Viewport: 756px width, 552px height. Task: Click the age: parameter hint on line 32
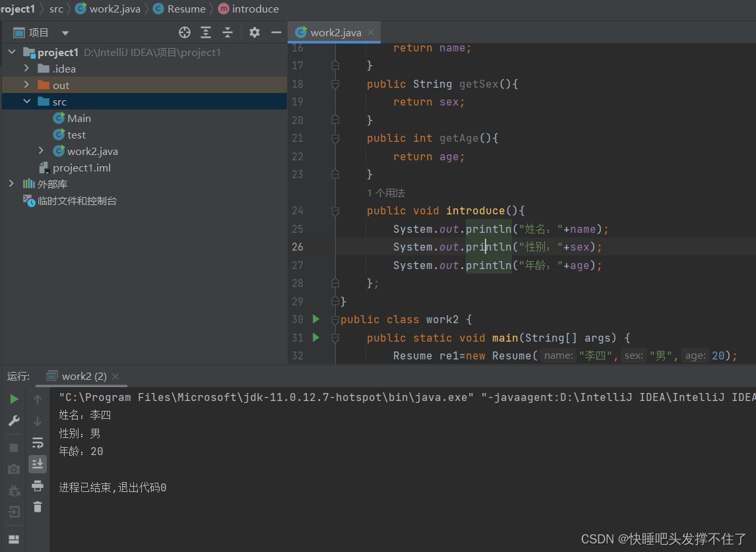click(695, 355)
